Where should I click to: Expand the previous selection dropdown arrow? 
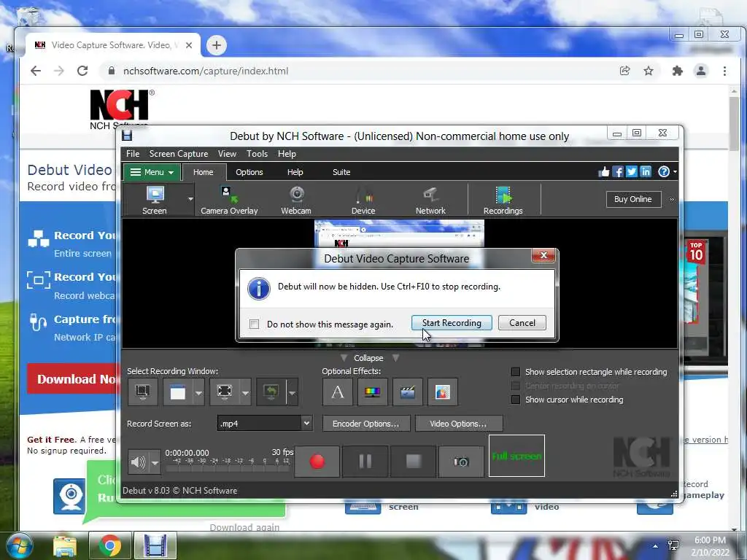(292, 393)
